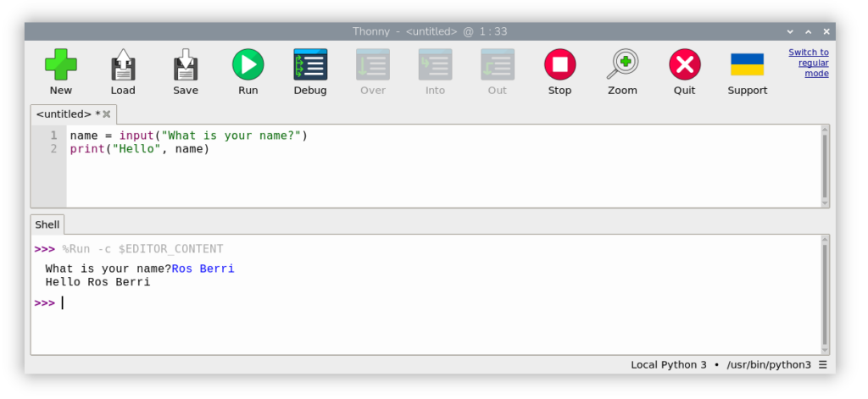The width and height of the screenshot is (868, 399).
Task: Save the script with the Save icon
Action: click(x=186, y=64)
